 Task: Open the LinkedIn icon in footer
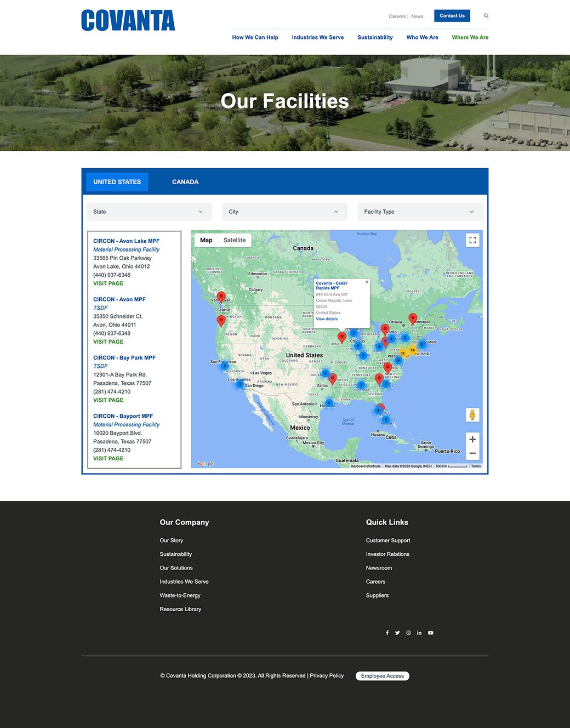[419, 633]
